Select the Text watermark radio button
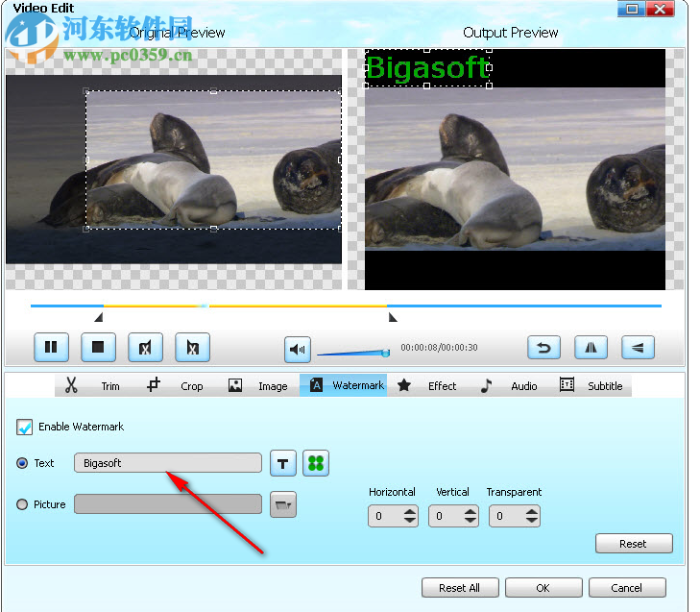The image size is (700, 612). click(x=22, y=463)
